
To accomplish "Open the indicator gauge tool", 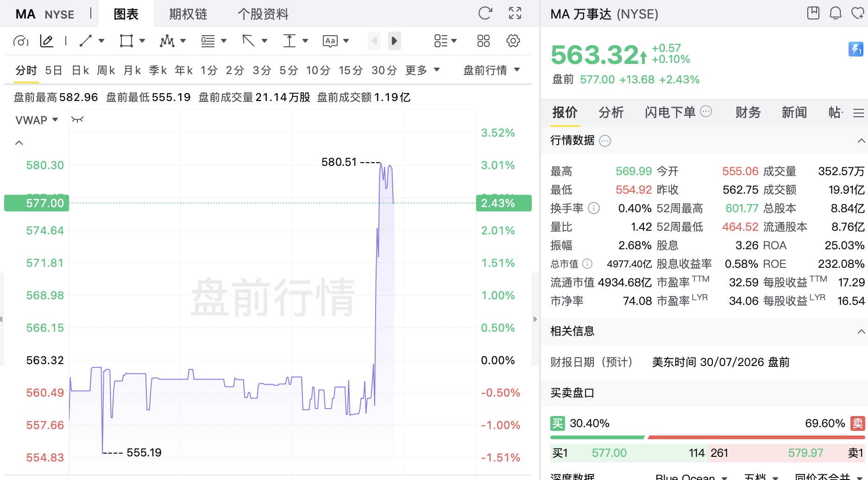I will coord(21,41).
